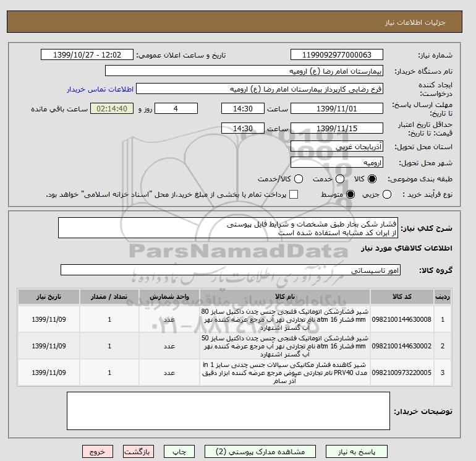Click the response deadline date 1399/11/01
The height and width of the screenshot is (461, 476).
(x=337, y=108)
